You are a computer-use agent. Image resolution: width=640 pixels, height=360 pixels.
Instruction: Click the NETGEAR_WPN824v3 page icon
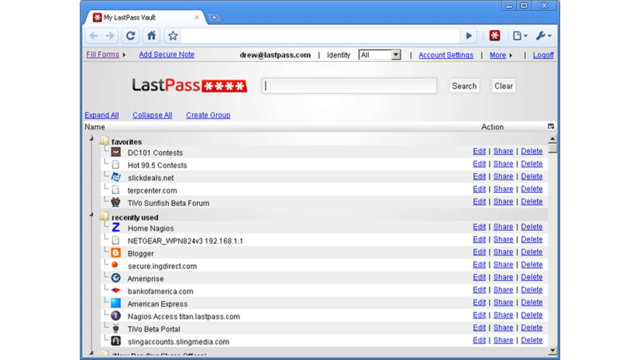pos(116,240)
